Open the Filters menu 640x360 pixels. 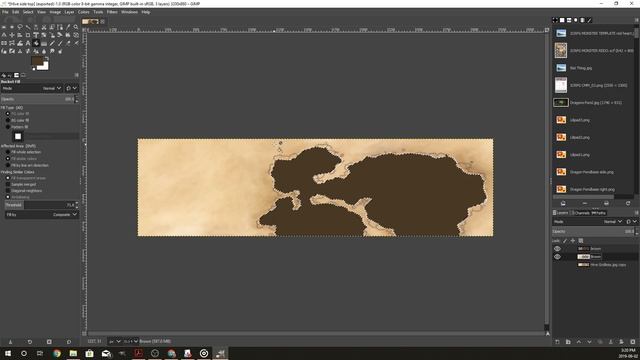click(112, 12)
